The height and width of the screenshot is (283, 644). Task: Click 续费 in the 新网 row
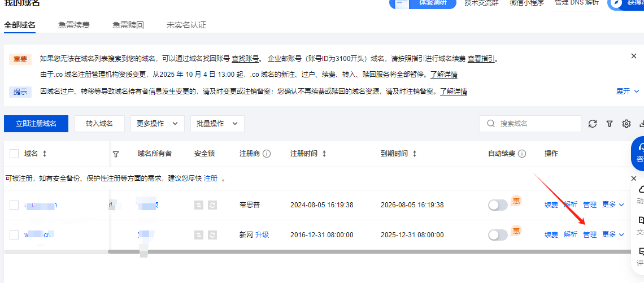tap(551, 235)
